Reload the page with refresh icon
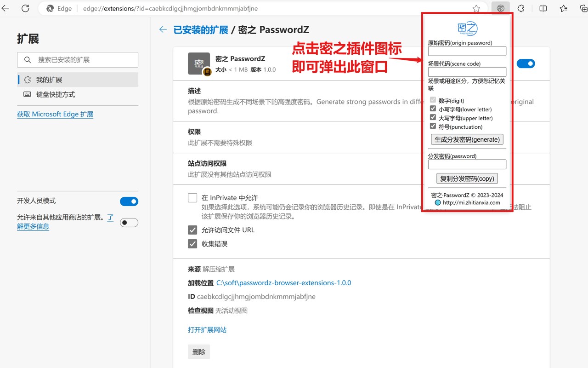The height and width of the screenshot is (368, 588). (x=25, y=8)
